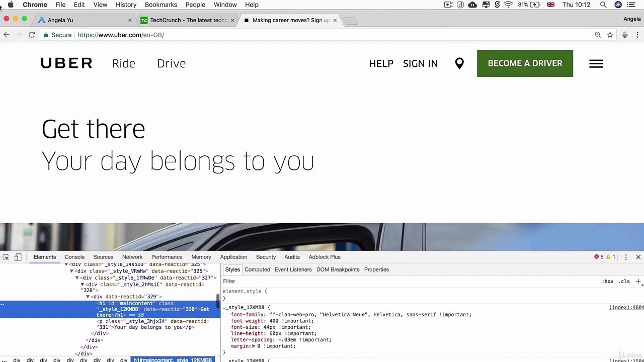The height and width of the screenshot is (362, 644).
Task: Activate the DevTools element inspector tool
Action: [x=6, y=257]
